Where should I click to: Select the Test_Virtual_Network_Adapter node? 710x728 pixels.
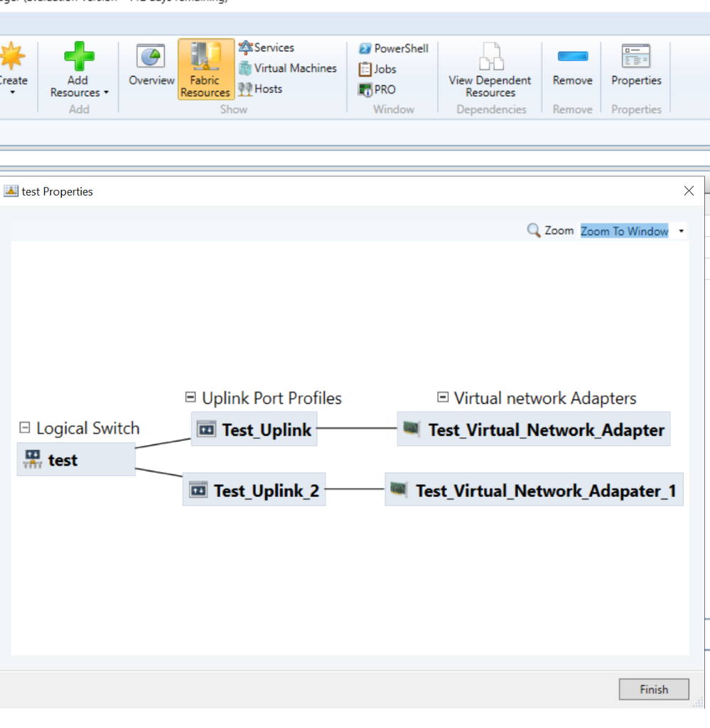pos(534,429)
